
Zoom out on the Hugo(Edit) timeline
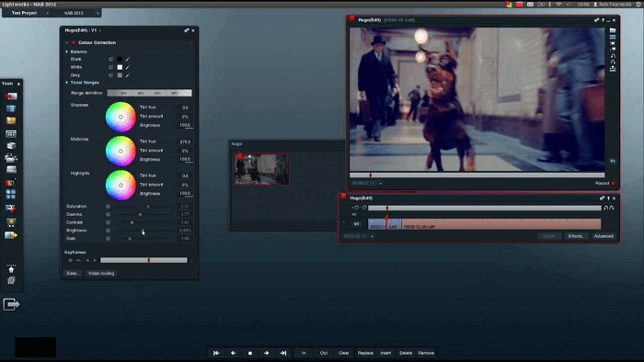[x=364, y=208]
